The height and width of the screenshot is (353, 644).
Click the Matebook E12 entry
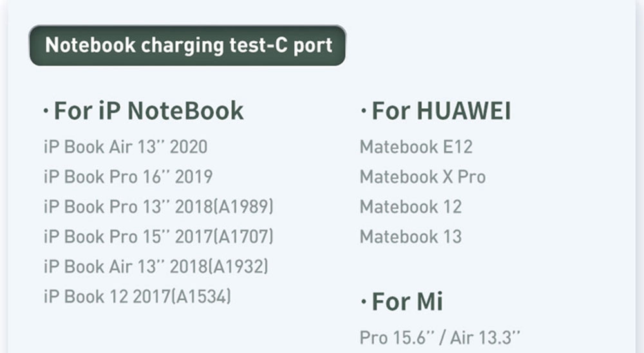(416, 147)
